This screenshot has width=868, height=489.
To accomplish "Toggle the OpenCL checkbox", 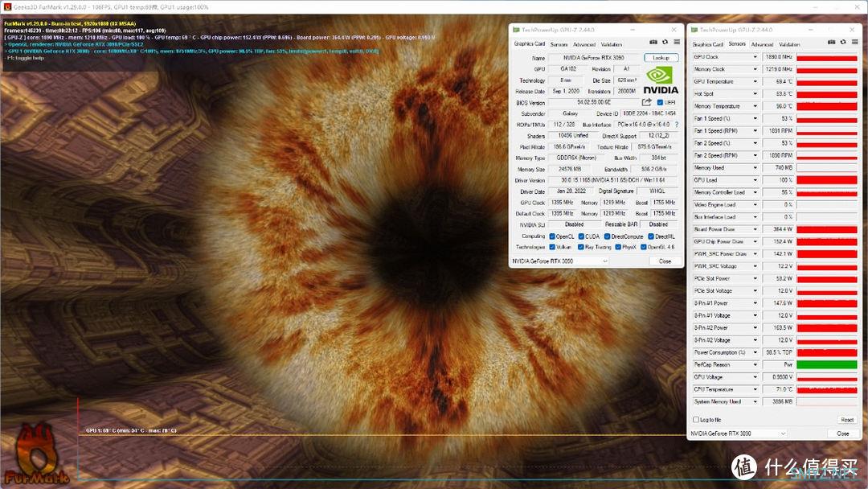I will pos(552,236).
